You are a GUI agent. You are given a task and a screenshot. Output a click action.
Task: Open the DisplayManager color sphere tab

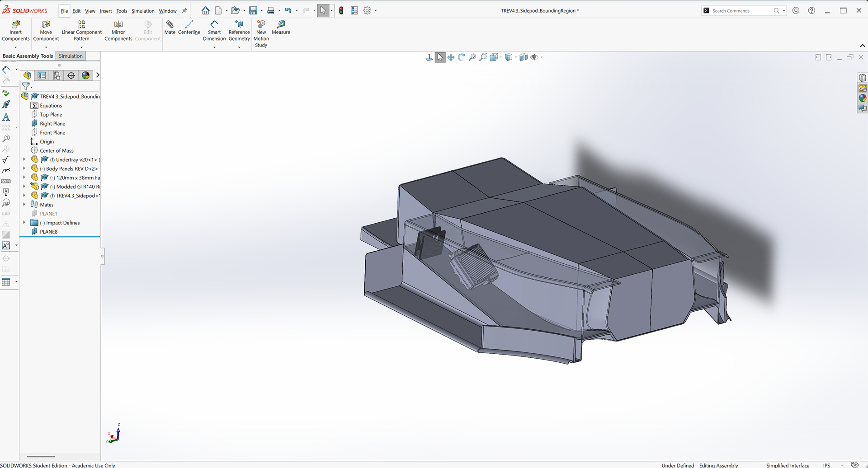coord(863,97)
